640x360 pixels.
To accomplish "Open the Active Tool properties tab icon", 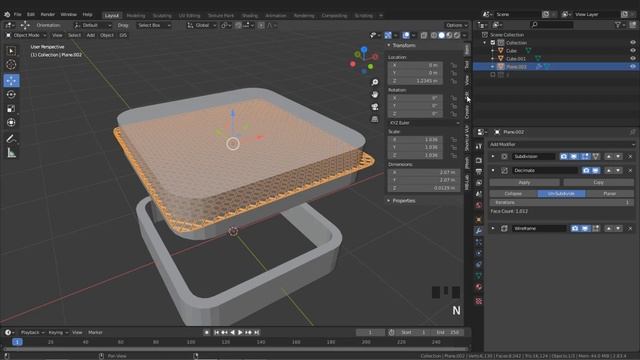I will pos(479,146).
